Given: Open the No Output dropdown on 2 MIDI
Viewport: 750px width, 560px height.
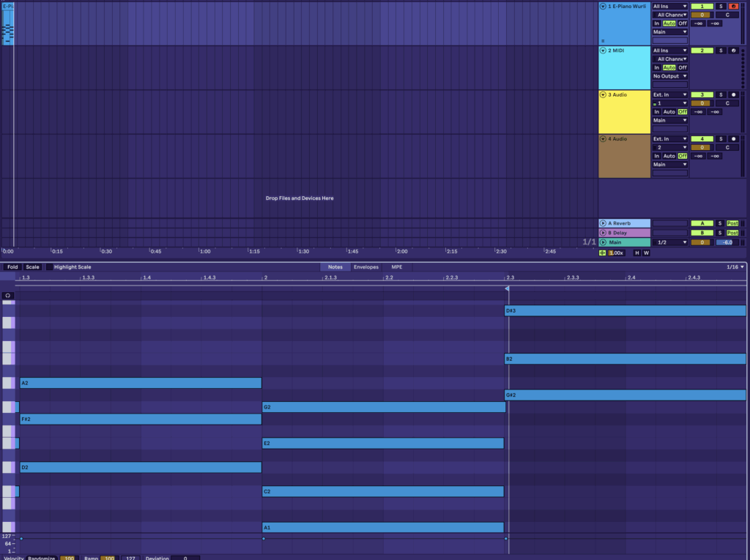Looking at the screenshot, I should pyautogui.click(x=670, y=76).
